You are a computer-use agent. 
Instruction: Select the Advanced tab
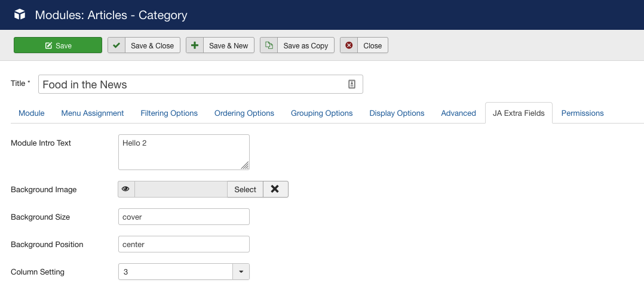(x=458, y=113)
